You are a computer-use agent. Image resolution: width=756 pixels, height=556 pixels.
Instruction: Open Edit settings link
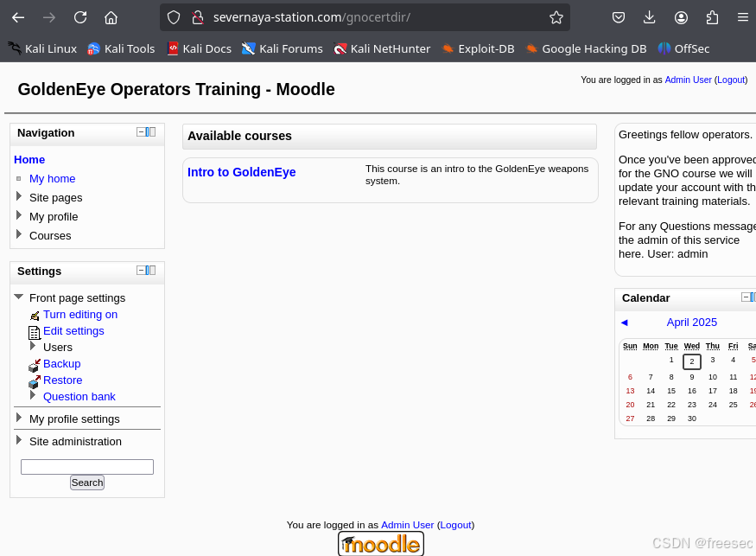tap(73, 331)
